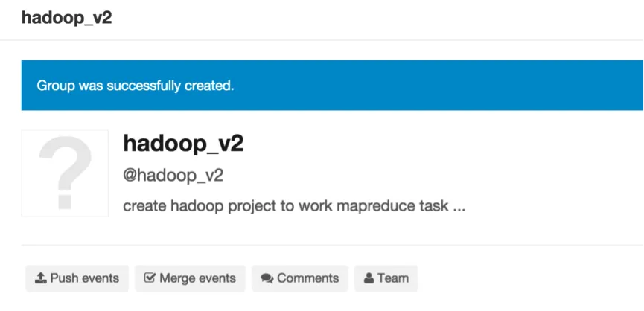Viewport: 644px width, 311px height.
Task: Click the word 'create' starting the description
Action: [142, 206]
